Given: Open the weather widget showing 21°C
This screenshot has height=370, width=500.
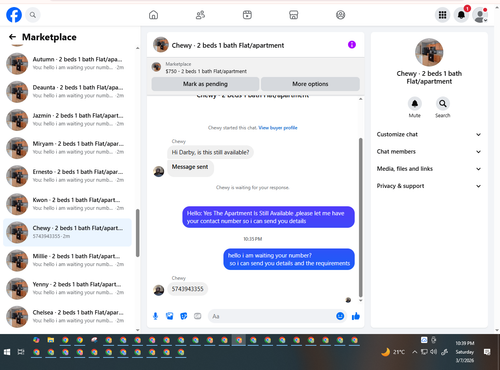Looking at the screenshot, I should 393,352.
